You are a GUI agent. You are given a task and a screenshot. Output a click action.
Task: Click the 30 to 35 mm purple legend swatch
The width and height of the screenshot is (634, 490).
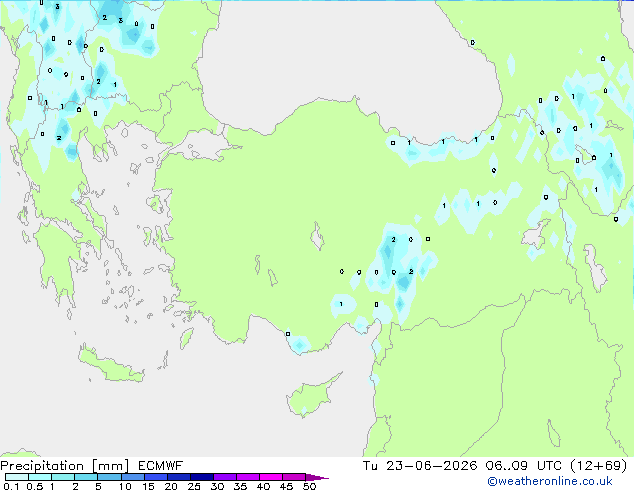tap(224, 477)
